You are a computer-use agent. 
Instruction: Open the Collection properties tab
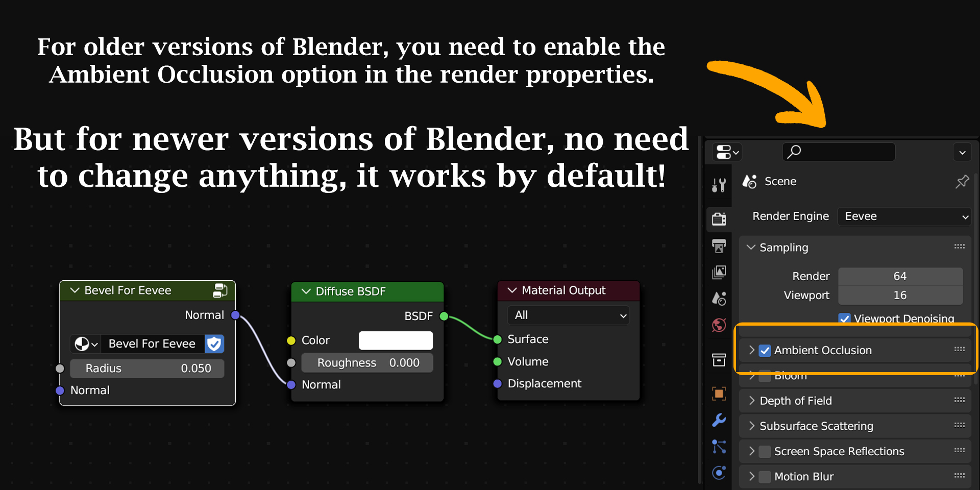(719, 360)
